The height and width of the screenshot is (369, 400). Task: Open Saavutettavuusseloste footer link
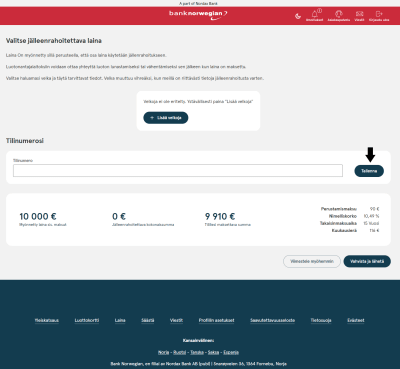tap(272, 320)
